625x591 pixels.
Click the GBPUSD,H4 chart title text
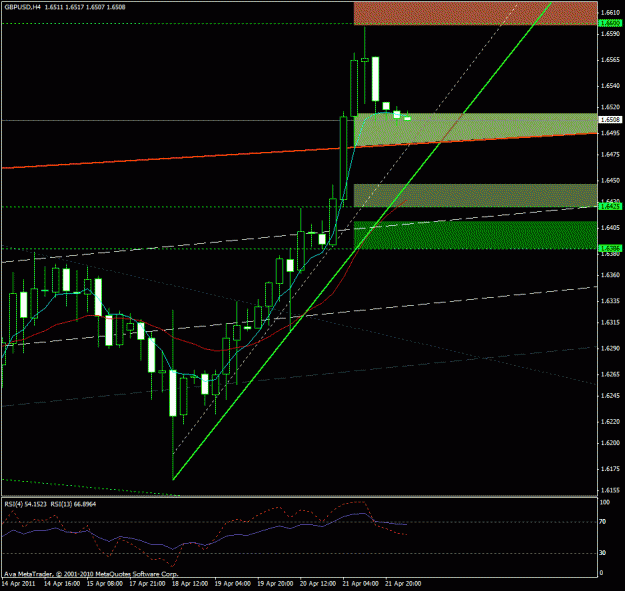pos(22,7)
